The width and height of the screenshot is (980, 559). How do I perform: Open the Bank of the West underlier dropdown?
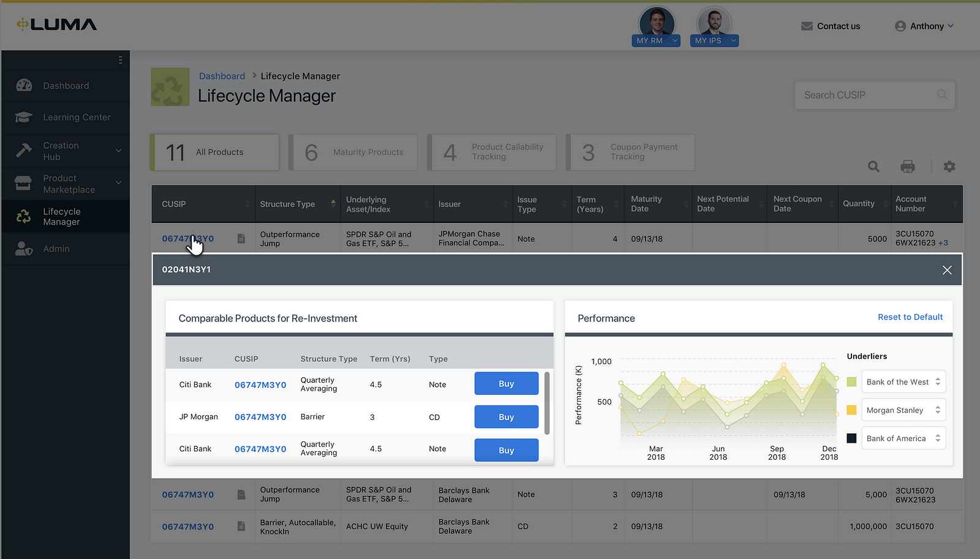click(x=903, y=382)
